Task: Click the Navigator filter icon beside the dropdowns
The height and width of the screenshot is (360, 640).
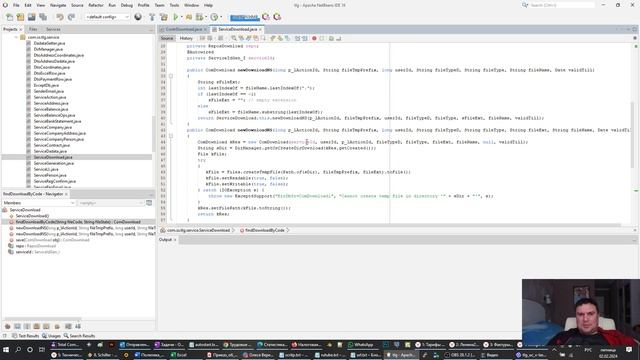Action: 149,203
